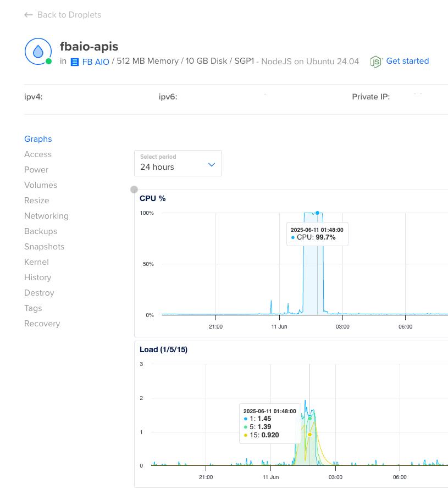Click the yellow 15-minute load data point

click(x=309, y=435)
